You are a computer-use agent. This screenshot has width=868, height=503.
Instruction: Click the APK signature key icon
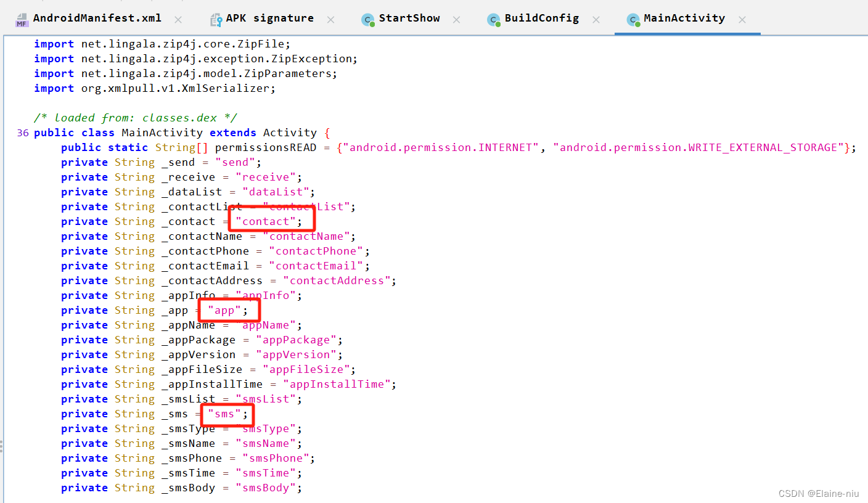coord(216,20)
